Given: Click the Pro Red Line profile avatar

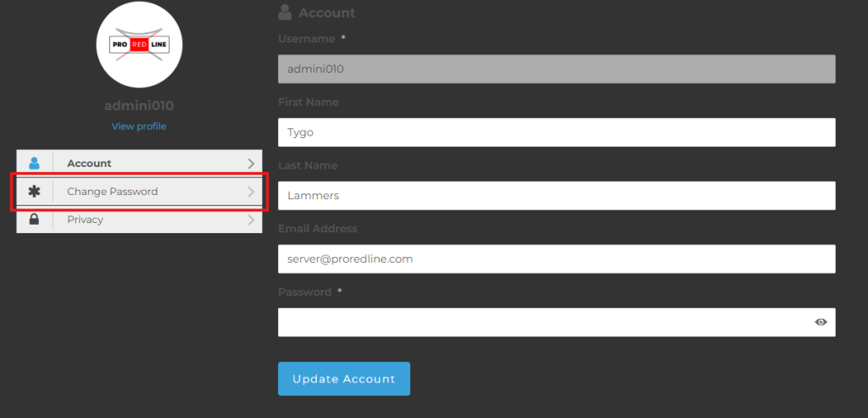Looking at the screenshot, I should pos(139,45).
